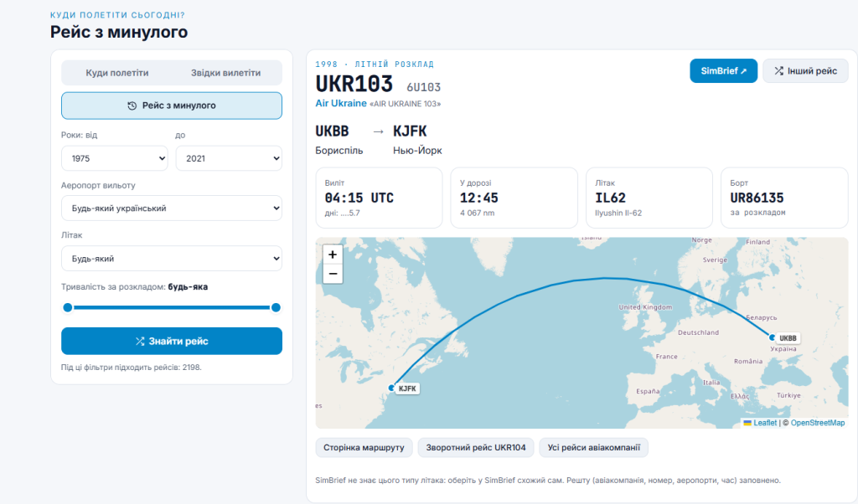This screenshot has width=858, height=504.
Task: Open the start year dropdown showing 1975
Action: click(114, 158)
